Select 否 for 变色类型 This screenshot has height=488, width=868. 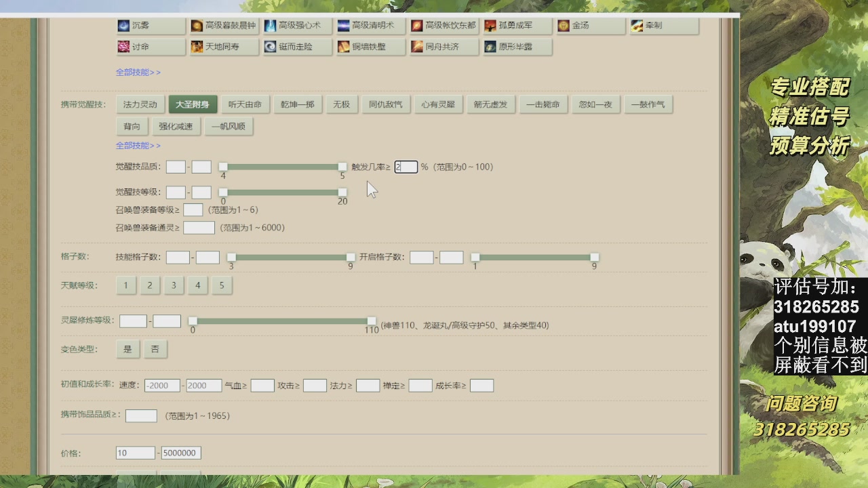coord(155,349)
